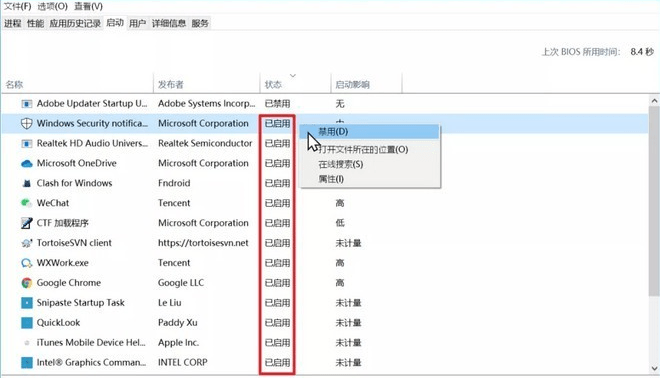Sort by the 名称 column header
660x378 pixels.
point(77,84)
